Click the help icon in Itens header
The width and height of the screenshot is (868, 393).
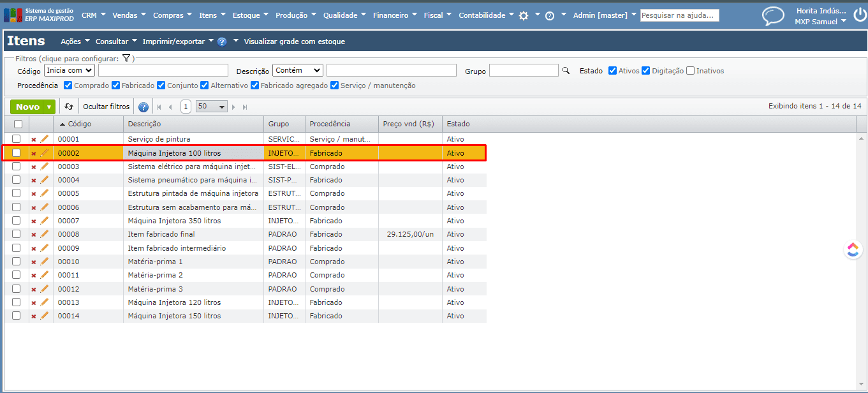pos(222,41)
